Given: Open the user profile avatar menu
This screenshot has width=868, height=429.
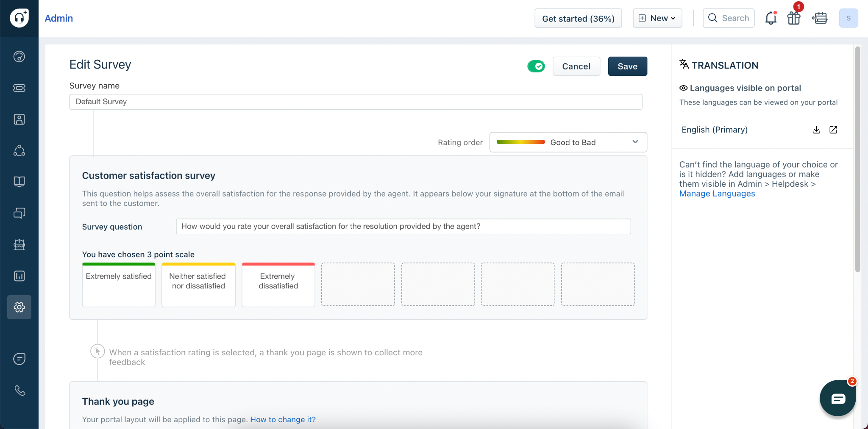Looking at the screenshot, I should (x=848, y=18).
